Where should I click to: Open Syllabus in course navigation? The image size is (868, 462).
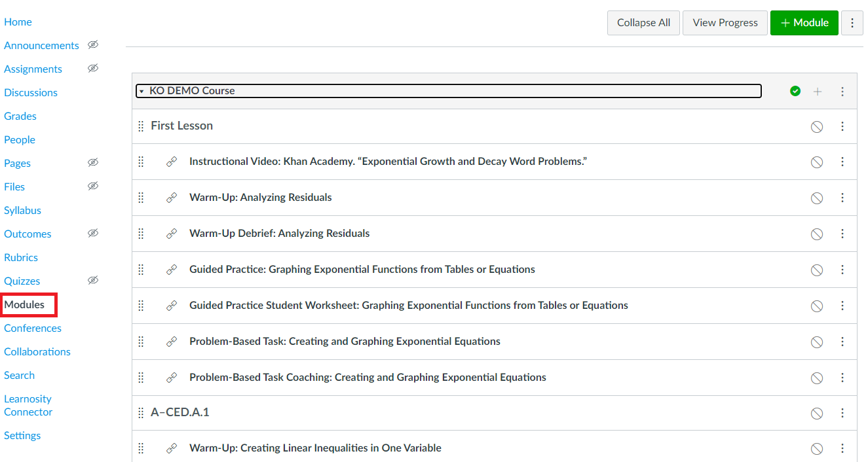(x=22, y=211)
